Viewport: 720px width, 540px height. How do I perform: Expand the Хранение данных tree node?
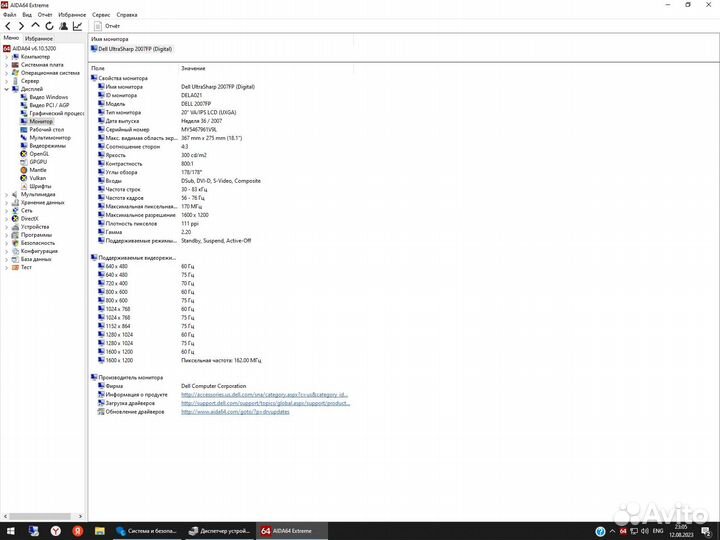pyautogui.click(x=6, y=202)
